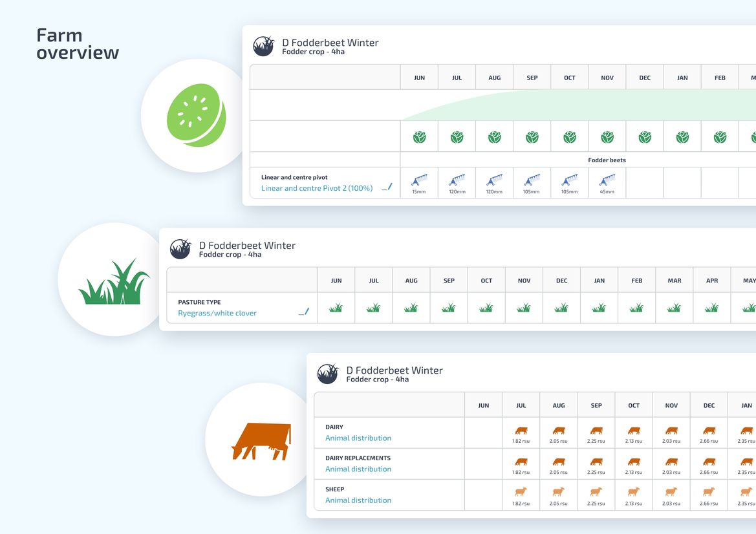Select the OCT column header in irrigation table
Screen dimensions: 756x534
[x=569, y=78]
